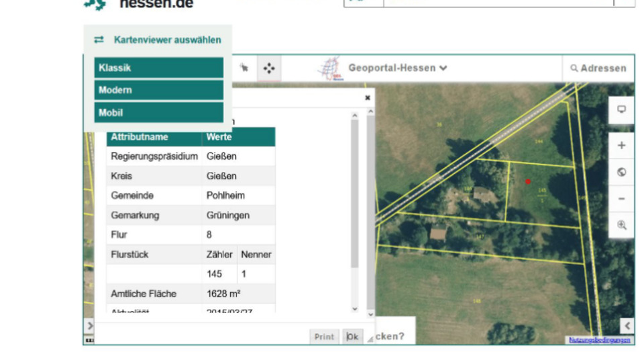Switch to the Mobil map viewer

tap(158, 113)
